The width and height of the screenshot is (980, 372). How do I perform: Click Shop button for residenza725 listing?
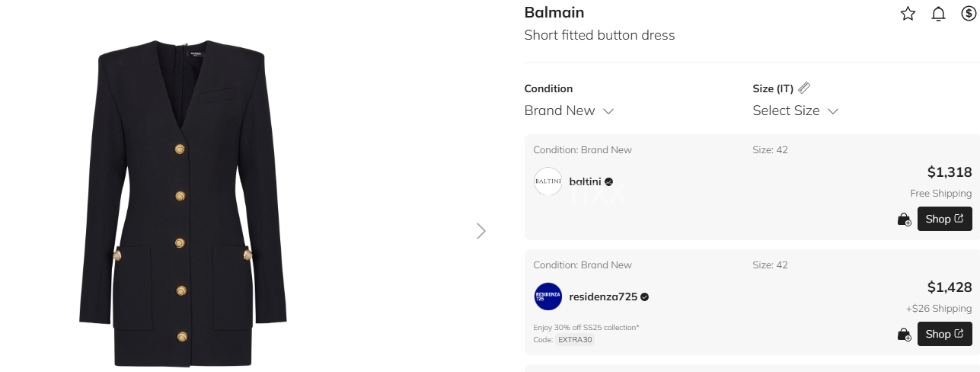(x=944, y=334)
